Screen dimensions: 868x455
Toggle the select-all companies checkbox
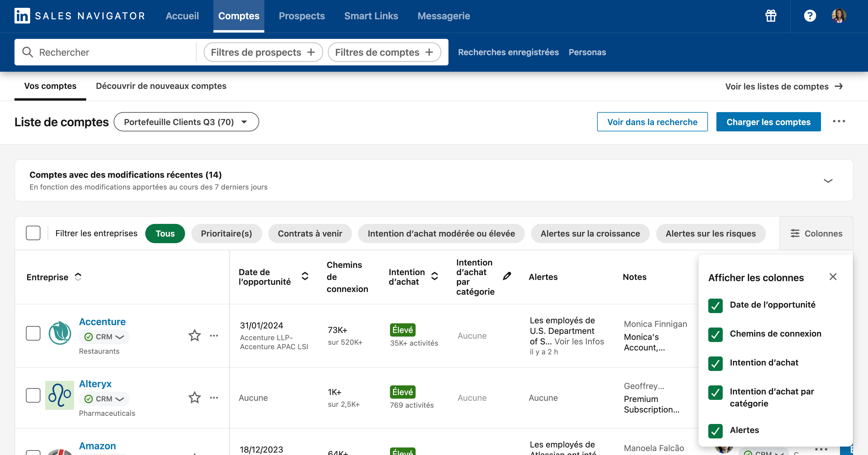33,233
